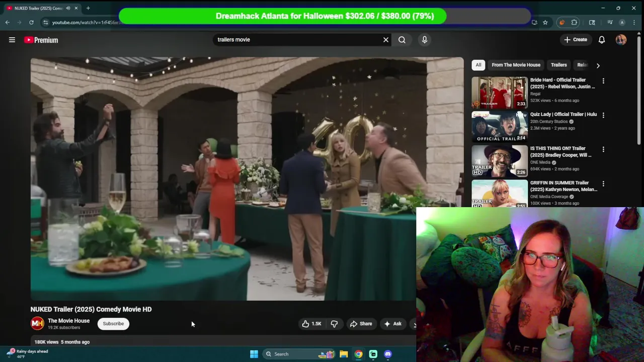Select the 'Trailers' filter chip
This screenshot has width=644, height=362.
[x=558, y=65]
